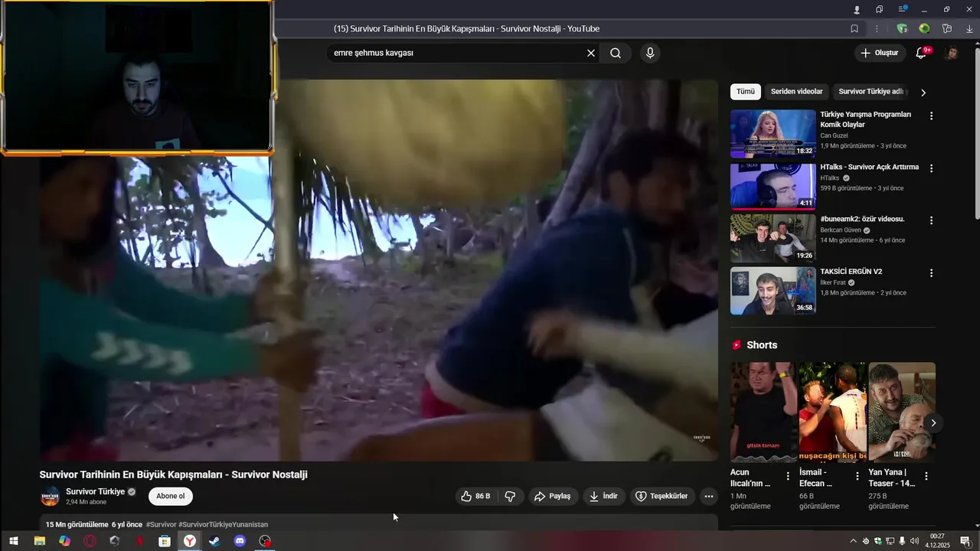
Task: Open options for TAKSİCİ ERGÜN V2 video
Action: 931,272
